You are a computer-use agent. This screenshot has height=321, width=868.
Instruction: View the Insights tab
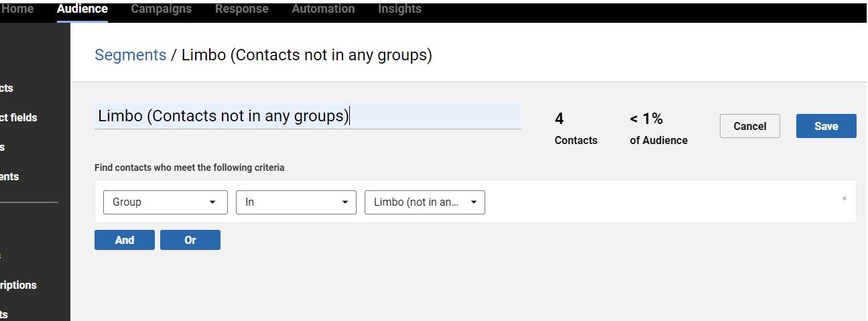click(399, 9)
